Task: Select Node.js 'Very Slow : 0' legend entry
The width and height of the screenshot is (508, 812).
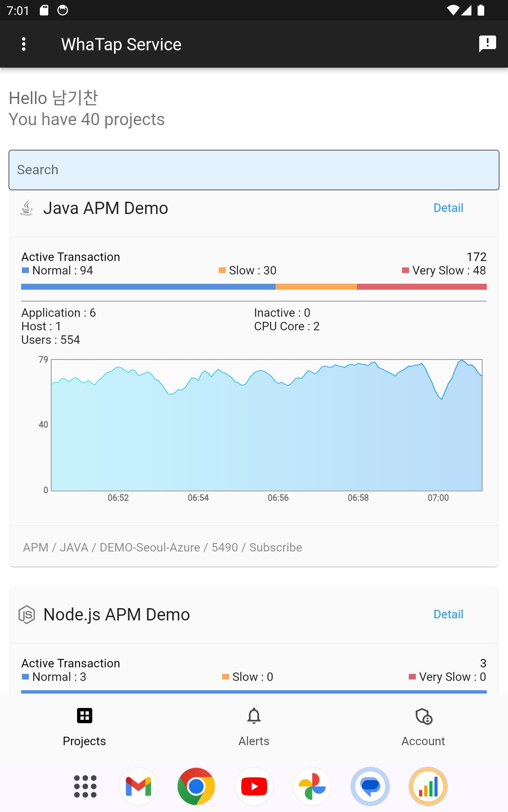Action: tap(447, 677)
